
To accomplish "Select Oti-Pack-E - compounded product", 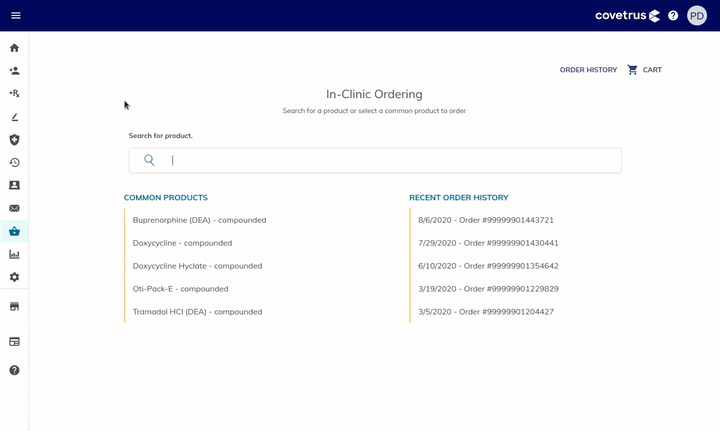I will click(180, 289).
